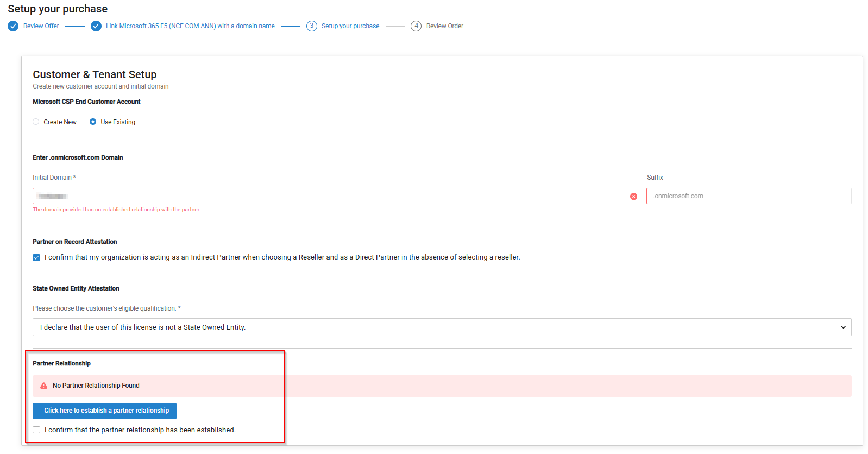Click the step 4 circle number icon
This screenshot has height=454, width=868.
[x=416, y=26]
